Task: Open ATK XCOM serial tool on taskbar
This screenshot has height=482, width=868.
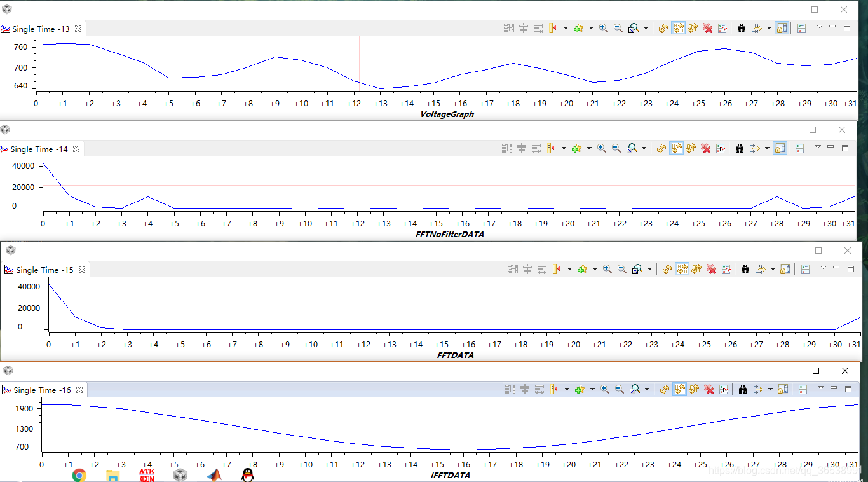Action: [147, 475]
